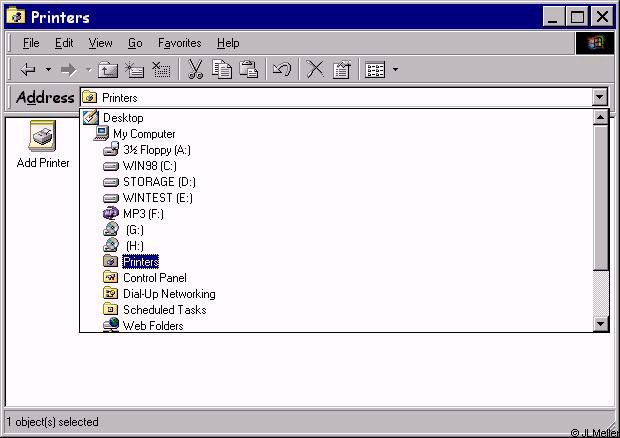Click the address list scroll up arrow
The width and height of the screenshot is (620, 438).
pos(600,117)
